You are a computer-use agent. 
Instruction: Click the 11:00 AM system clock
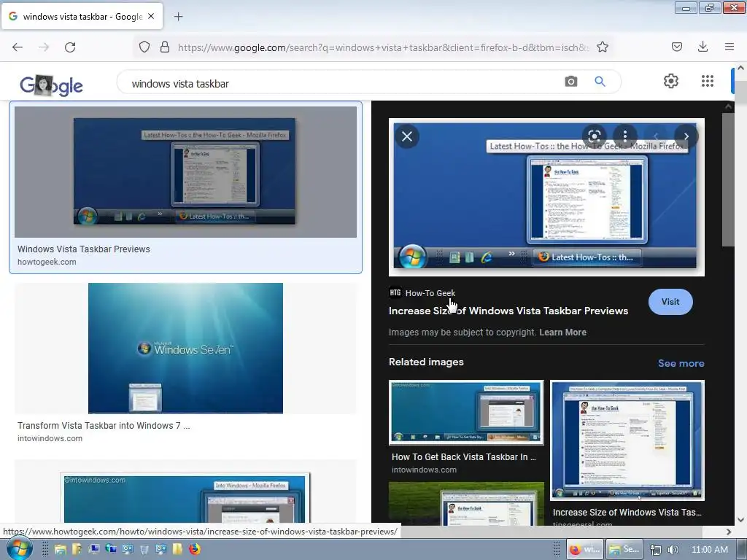(x=709, y=550)
